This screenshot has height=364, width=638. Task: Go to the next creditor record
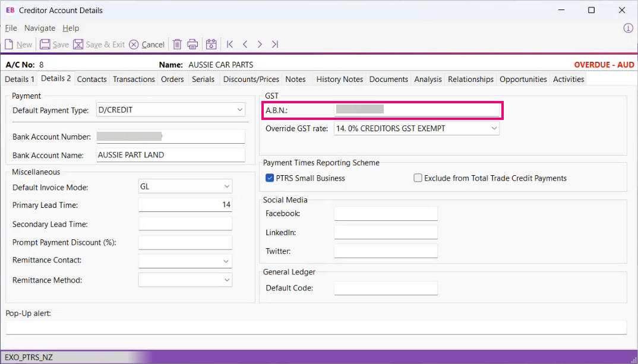point(260,45)
